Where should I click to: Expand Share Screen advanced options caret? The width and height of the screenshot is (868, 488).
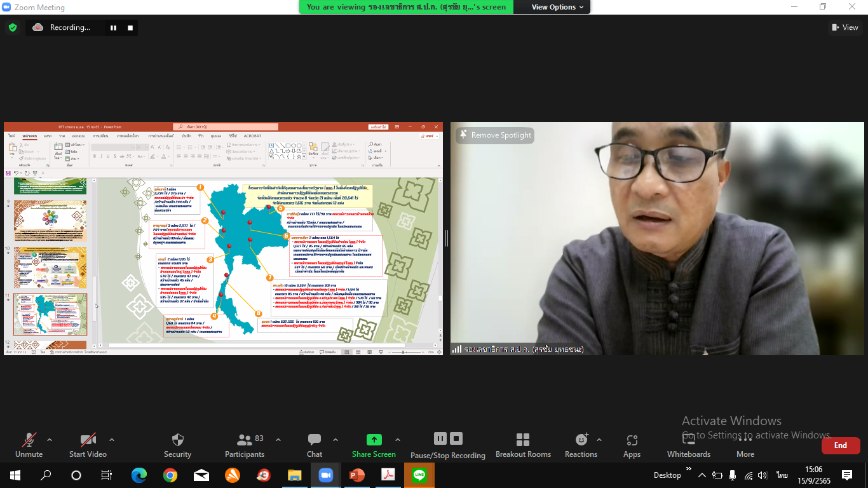point(398,440)
